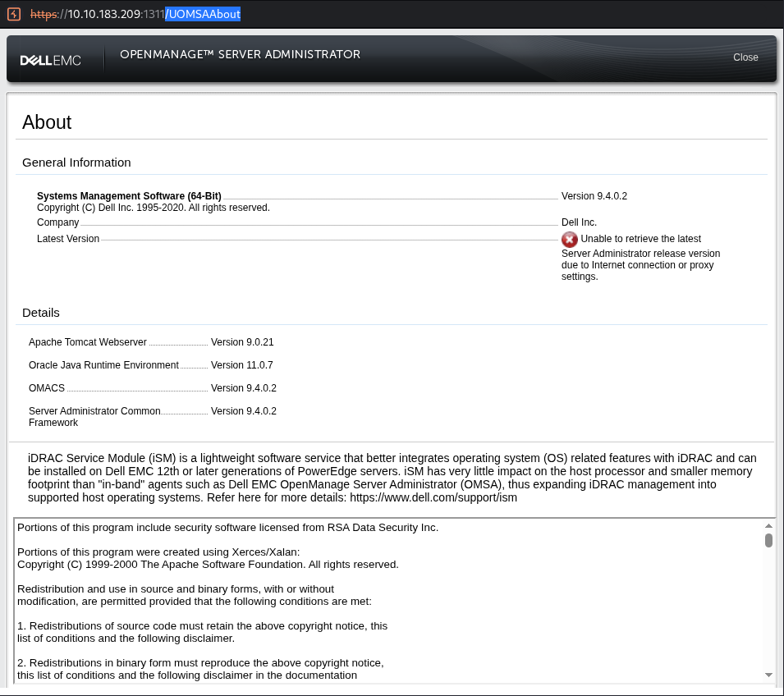The image size is (784, 696).
Task: Click Systems Management Software (64-Bit) label
Action: 129,196
